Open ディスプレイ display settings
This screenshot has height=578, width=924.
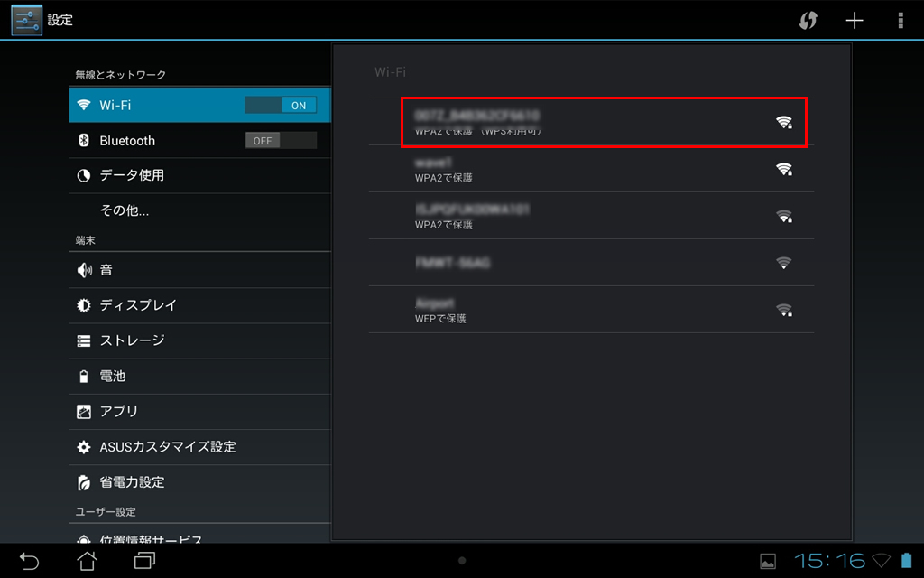click(200, 305)
